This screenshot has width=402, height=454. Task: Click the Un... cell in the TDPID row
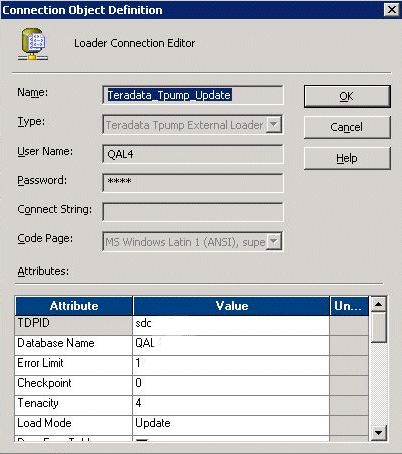(349, 325)
